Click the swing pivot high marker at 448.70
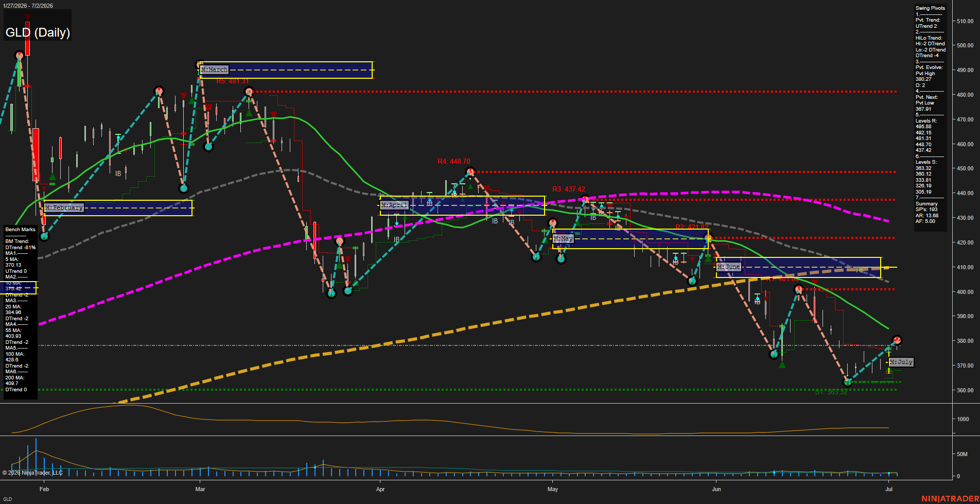 click(x=469, y=171)
